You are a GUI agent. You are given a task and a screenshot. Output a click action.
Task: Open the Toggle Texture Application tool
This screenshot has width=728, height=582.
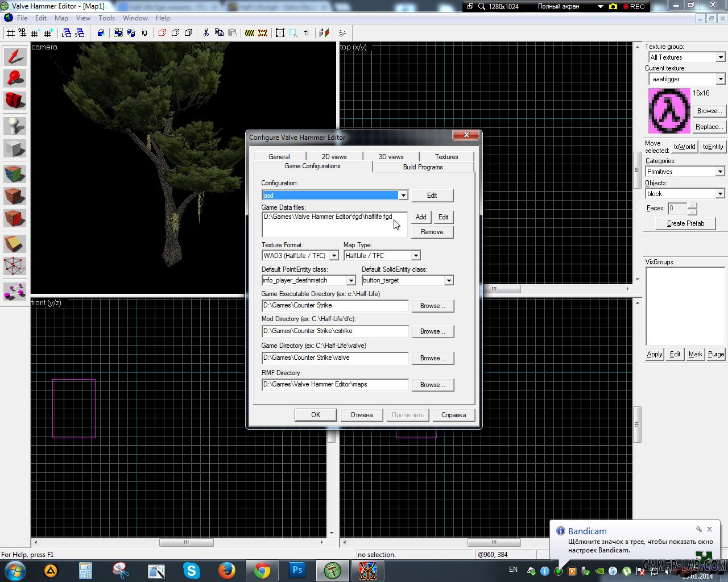pos(15,174)
